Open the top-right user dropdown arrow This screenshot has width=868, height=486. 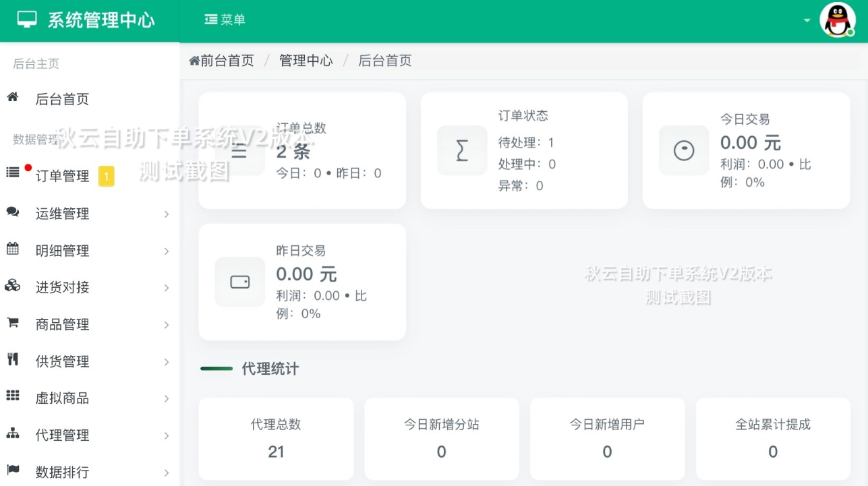[807, 20]
